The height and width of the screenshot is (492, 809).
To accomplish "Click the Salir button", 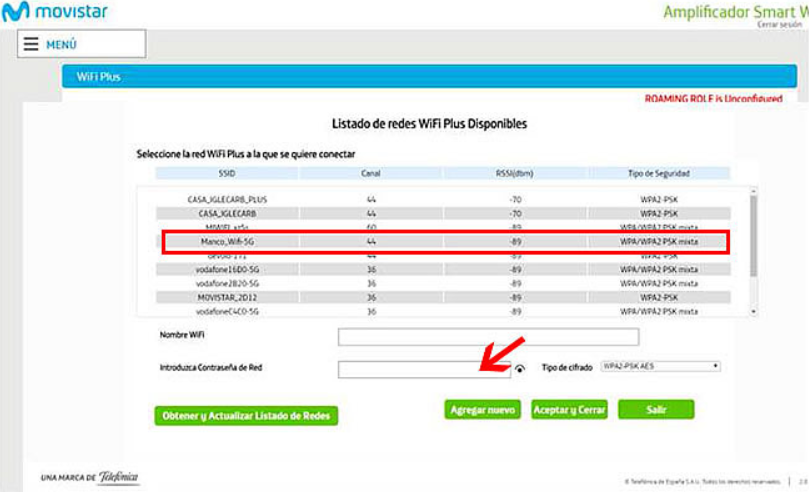I will tap(656, 410).
